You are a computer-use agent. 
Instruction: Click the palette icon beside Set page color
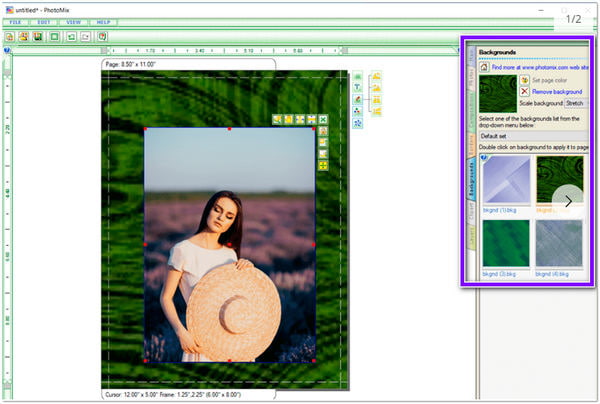[x=525, y=80]
